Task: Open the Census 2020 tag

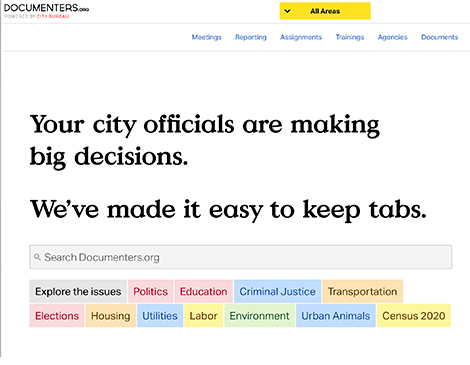Action: pyautogui.click(x=414, y=315)
